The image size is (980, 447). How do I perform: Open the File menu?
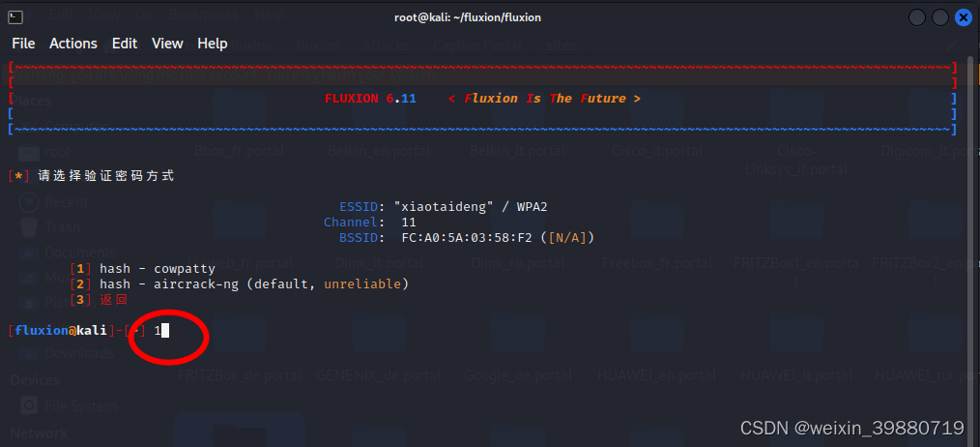click(24, 44)
